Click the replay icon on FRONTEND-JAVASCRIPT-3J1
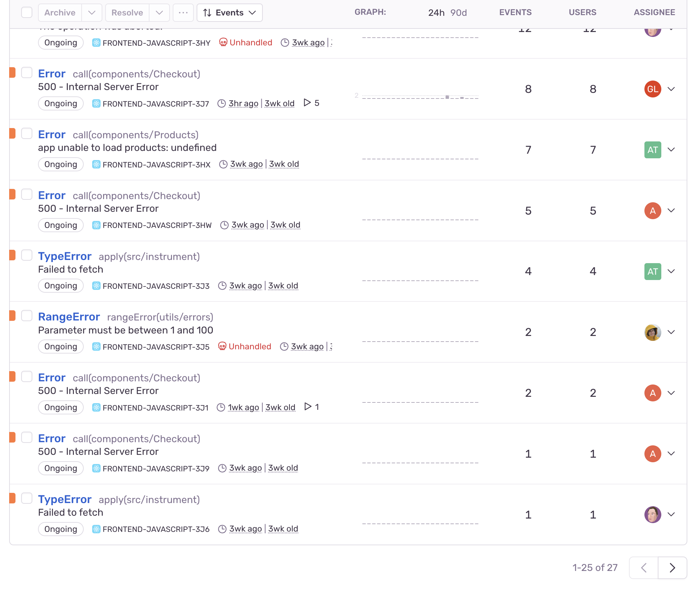The height and width of the screenshot is (591, 700). point(308,407)
